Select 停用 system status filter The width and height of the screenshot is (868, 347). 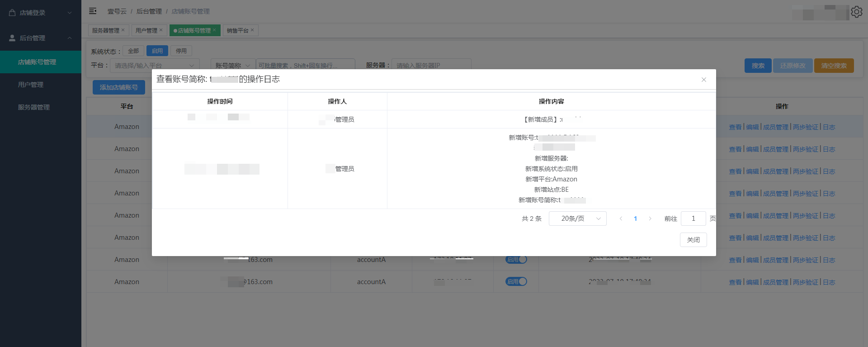coord(181,51)
